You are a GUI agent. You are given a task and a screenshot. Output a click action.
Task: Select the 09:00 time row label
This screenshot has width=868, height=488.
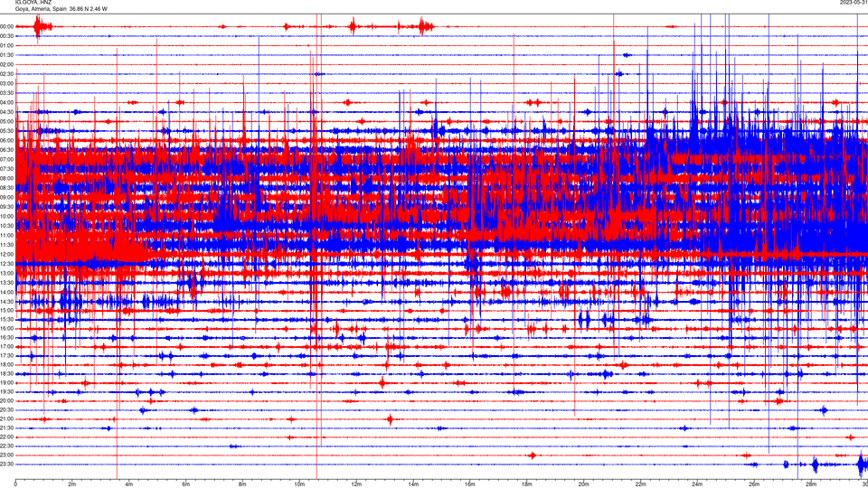[6, 198]
